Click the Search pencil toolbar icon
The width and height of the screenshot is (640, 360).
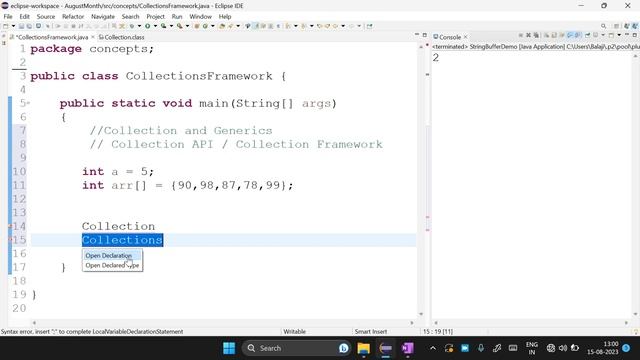tap(230, 26)
